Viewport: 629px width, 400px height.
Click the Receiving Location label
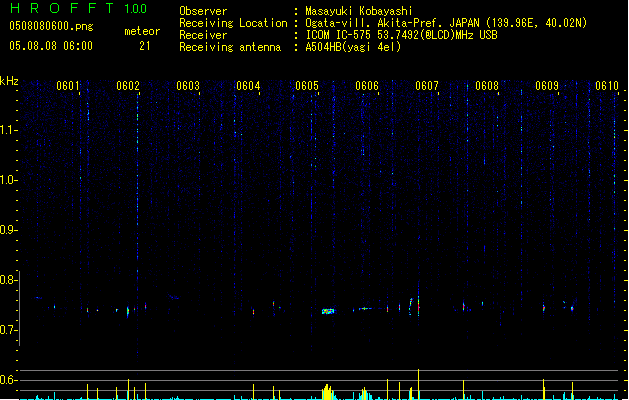[x=233, y=23]
